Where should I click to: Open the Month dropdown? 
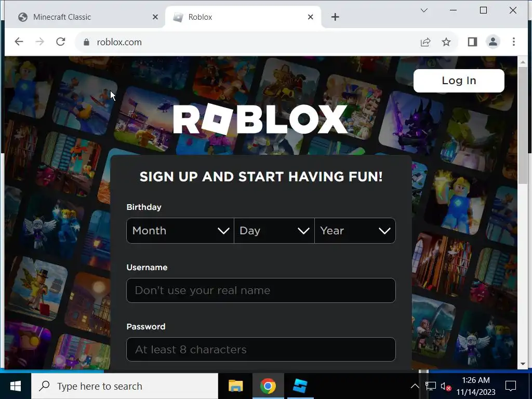[x=180, y=231]
